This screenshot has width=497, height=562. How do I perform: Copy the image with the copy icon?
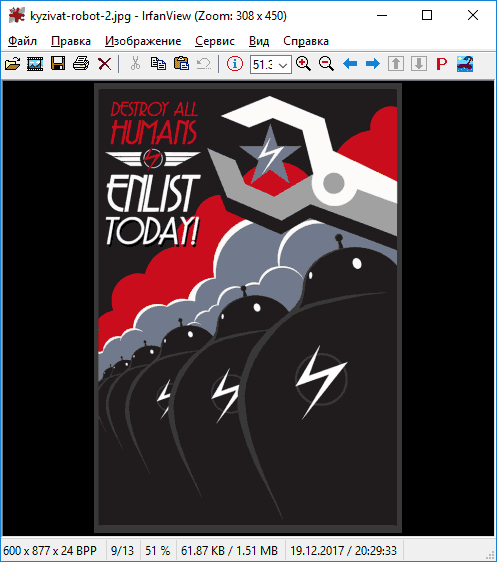[x=158, y=64]
